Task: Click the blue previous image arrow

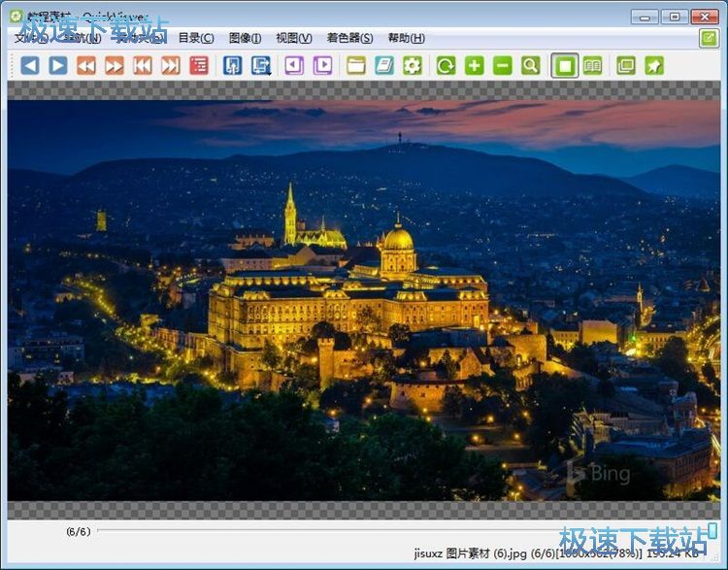Action: click(x=30, y=65)
